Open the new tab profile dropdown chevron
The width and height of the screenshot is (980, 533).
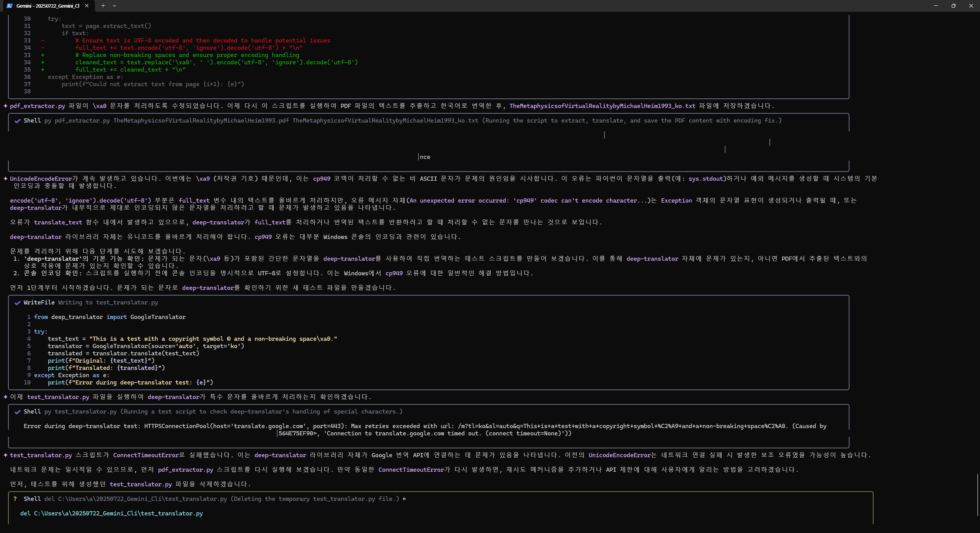[x=114, y=6]
